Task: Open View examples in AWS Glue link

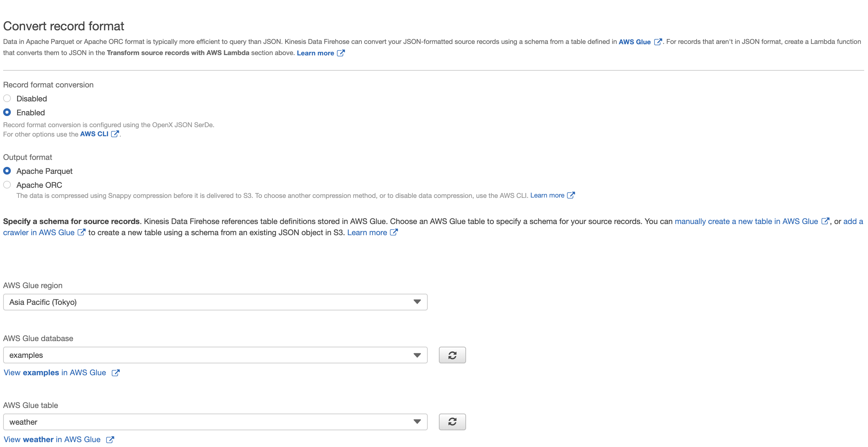Action: click(55, 373)
